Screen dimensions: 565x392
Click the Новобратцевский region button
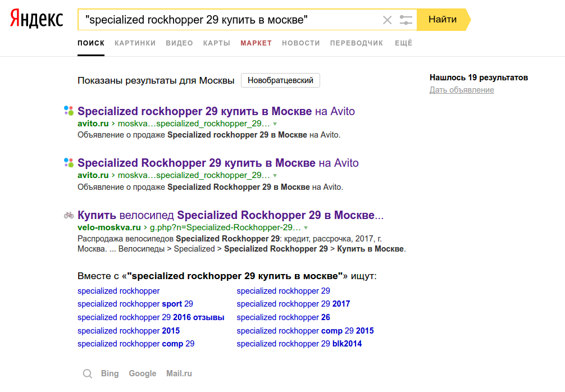[280, 80]
